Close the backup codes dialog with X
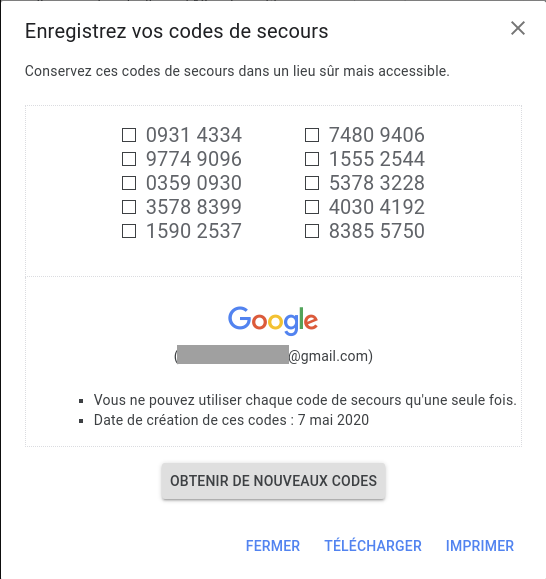This screenshot has height=579, width=546. pos(518,28)
